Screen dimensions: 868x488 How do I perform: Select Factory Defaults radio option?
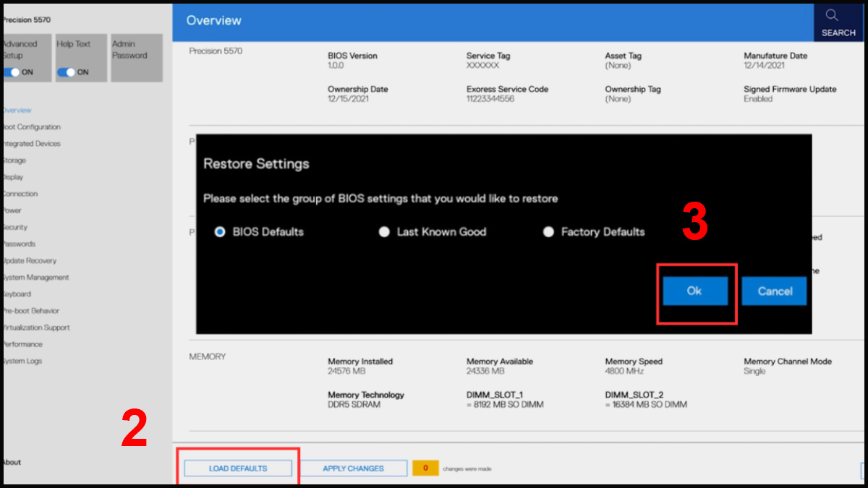(x=548, y=232)
